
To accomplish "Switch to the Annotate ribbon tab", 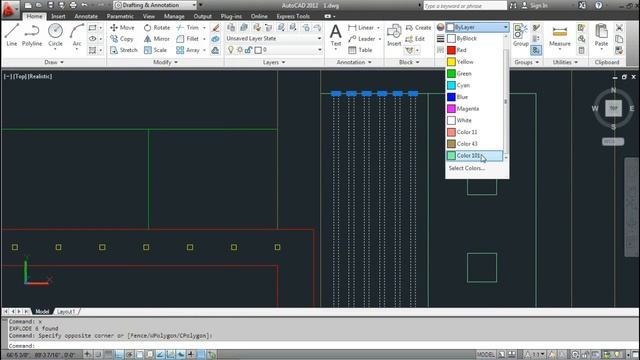I will [x=86, y=16].
